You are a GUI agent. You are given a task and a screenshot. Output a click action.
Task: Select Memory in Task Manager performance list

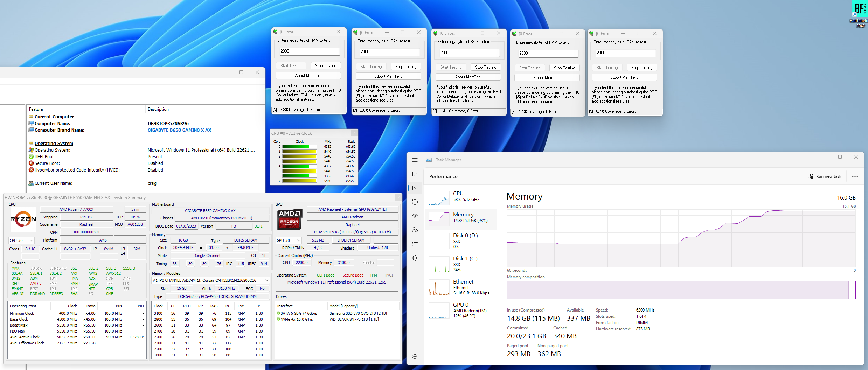(x=461, y=219)
